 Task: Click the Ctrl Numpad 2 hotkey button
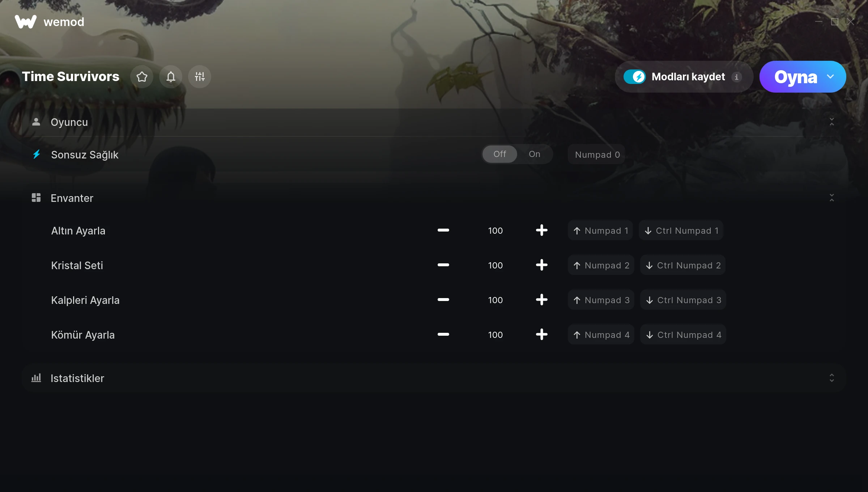coord(683,265)
